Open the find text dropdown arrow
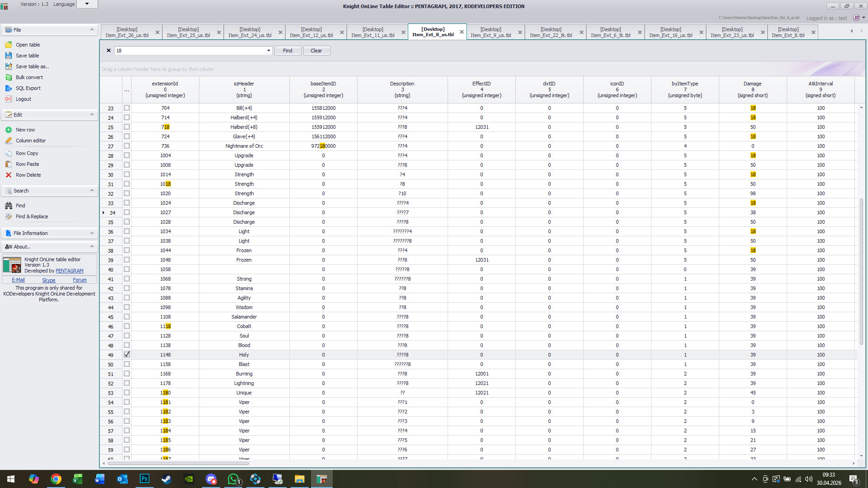Screen dimensions: 868x488 tap(269, 51)
